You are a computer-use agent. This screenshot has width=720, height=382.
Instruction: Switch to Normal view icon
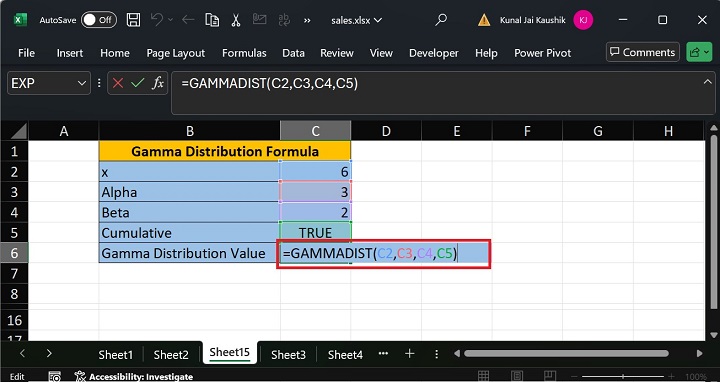click(x=483, y=376)
